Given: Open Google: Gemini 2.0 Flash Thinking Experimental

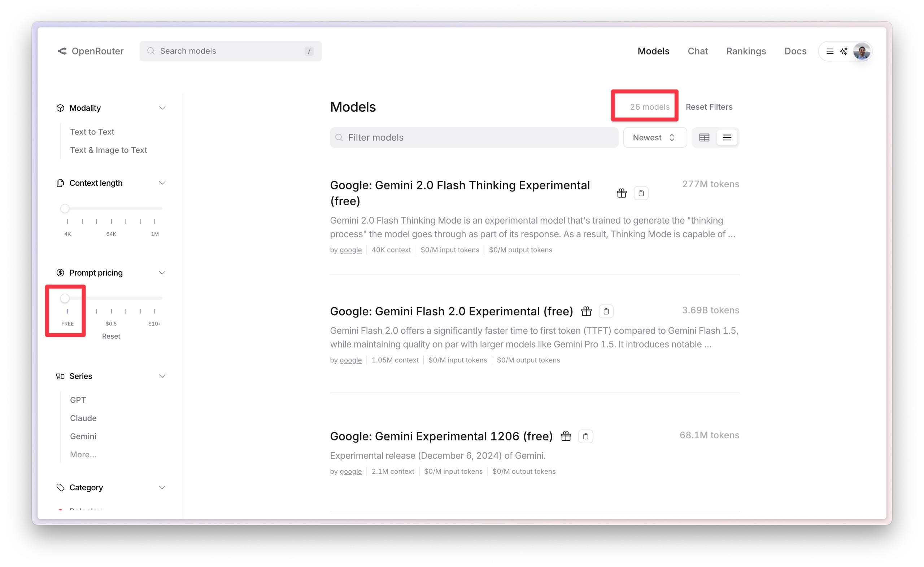Looking at the screenshot, I should [459, 193].
